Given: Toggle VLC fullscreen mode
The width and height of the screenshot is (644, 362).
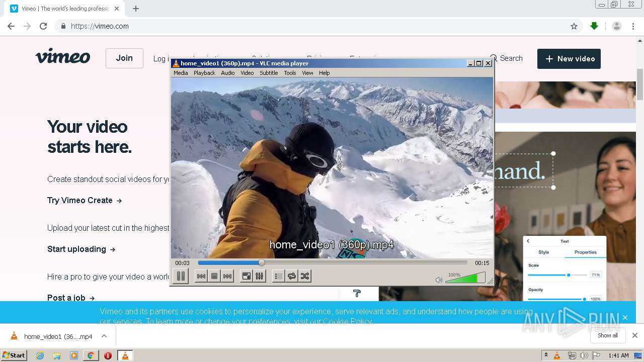Looking at the screenshot, I should 246,276.
